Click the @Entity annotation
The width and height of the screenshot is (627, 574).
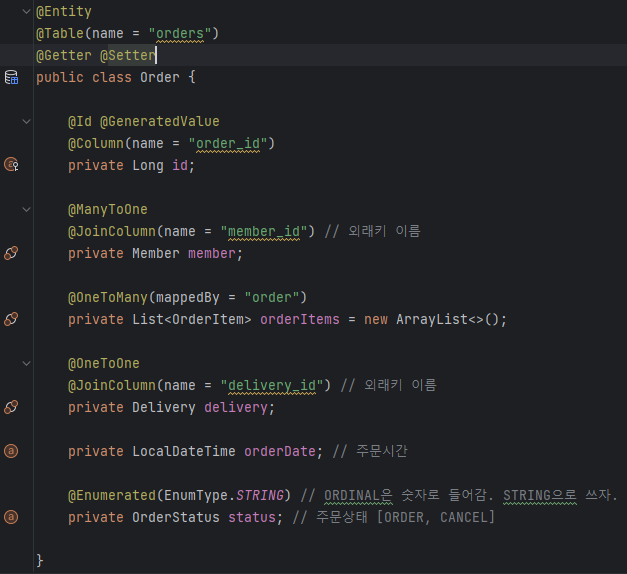(64, 12)
